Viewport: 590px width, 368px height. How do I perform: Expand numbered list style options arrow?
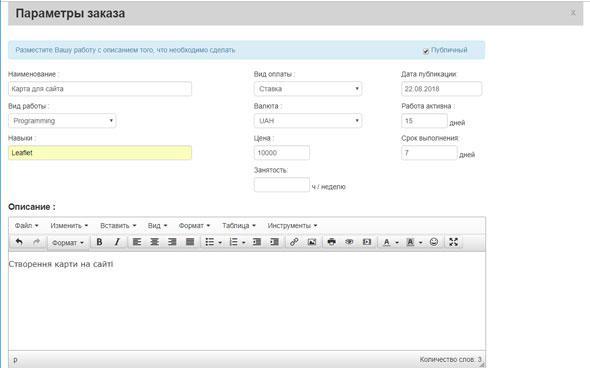244,243
